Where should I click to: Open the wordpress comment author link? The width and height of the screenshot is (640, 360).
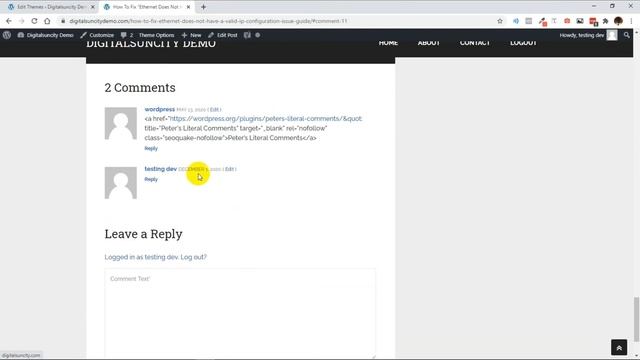[x=160, y=109]
